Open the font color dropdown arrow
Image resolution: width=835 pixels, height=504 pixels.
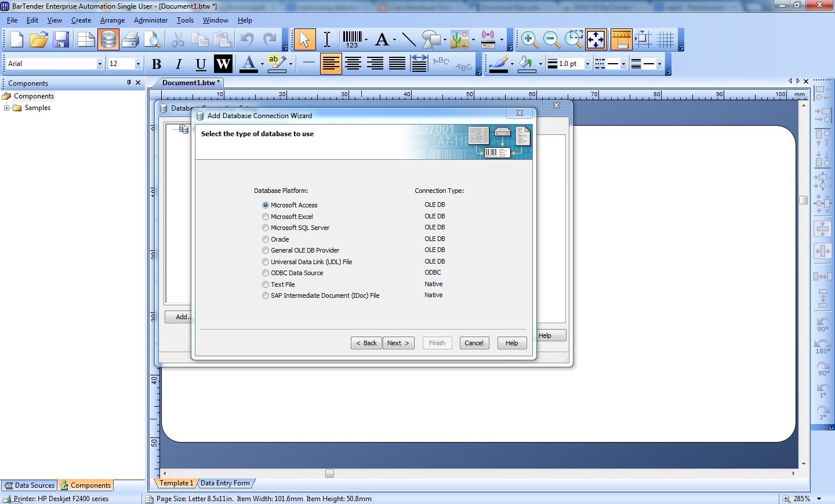[262, 64]
